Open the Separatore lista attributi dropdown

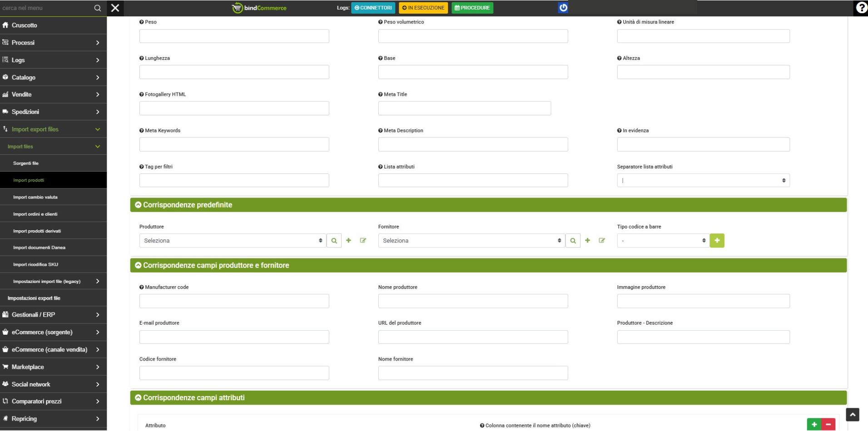[x=703, y=180]
